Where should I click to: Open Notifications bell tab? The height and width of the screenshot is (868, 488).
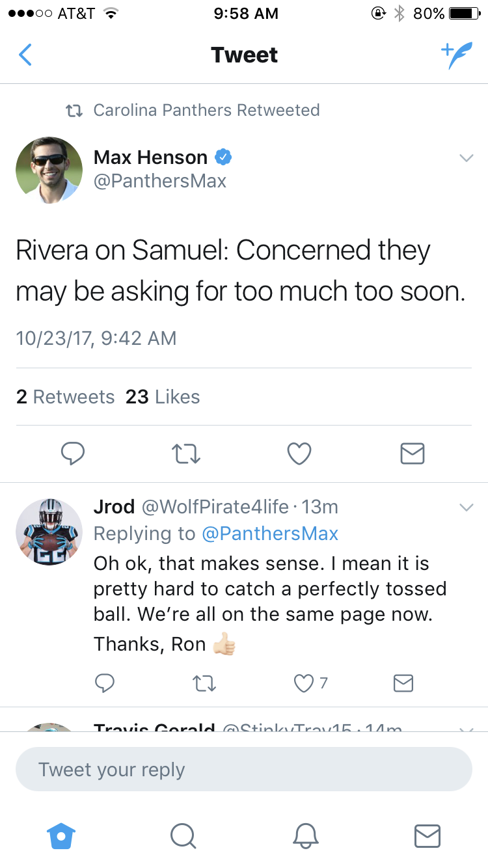pyautogui.click(x=305, y=835)
